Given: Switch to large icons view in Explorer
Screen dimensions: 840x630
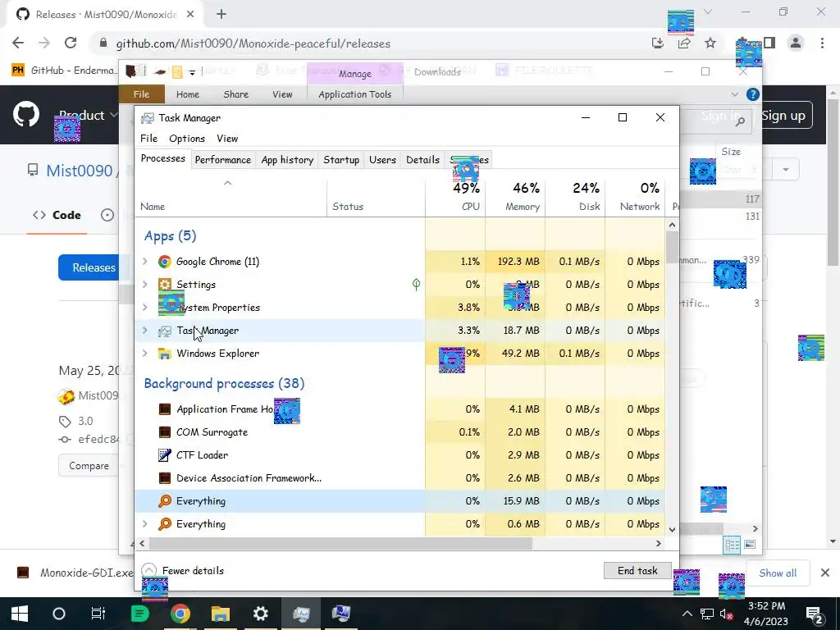Looking at the screenshot, I should 750,545.
